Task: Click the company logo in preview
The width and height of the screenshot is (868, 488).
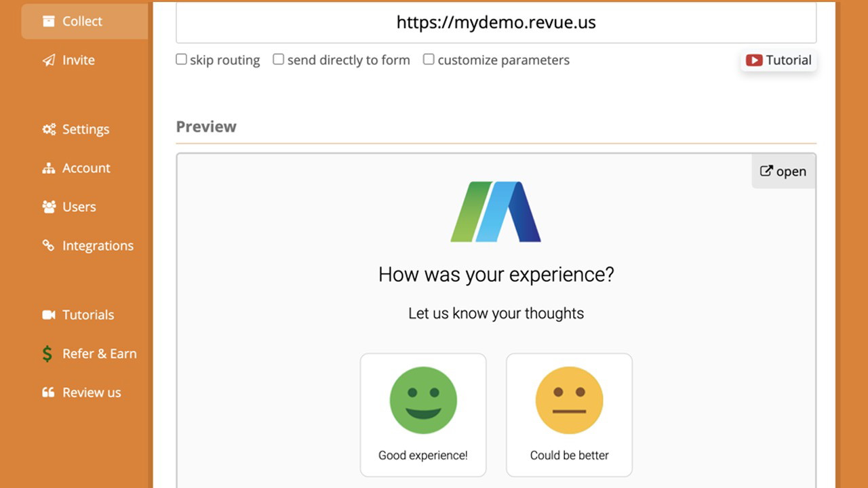Action: 496,211
